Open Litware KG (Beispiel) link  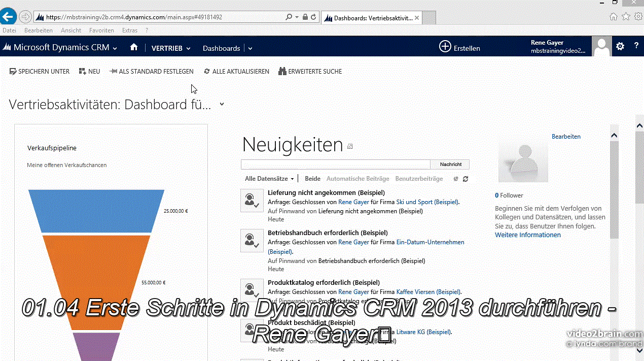[423, 332]
